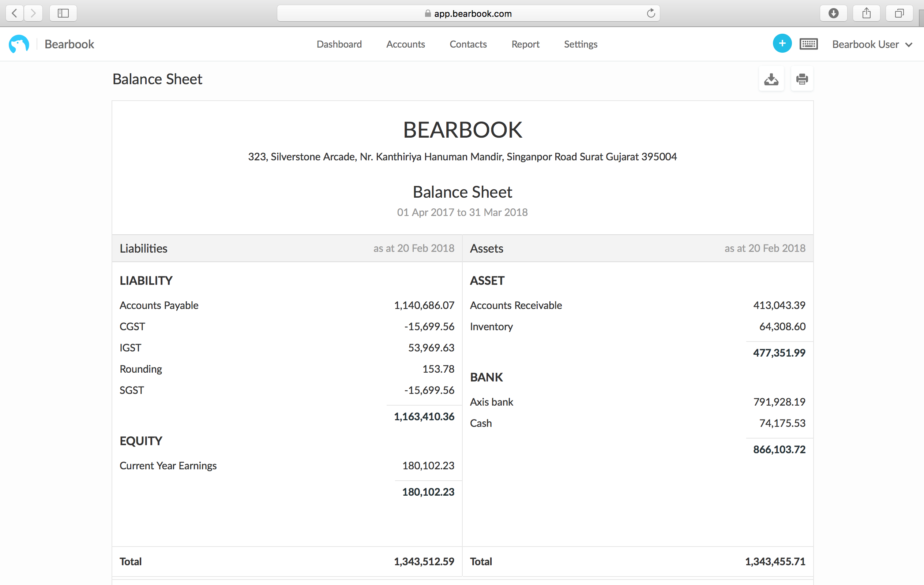Open the Report menu
Viewport: 924px width, 585px height.
click(525, 45)
